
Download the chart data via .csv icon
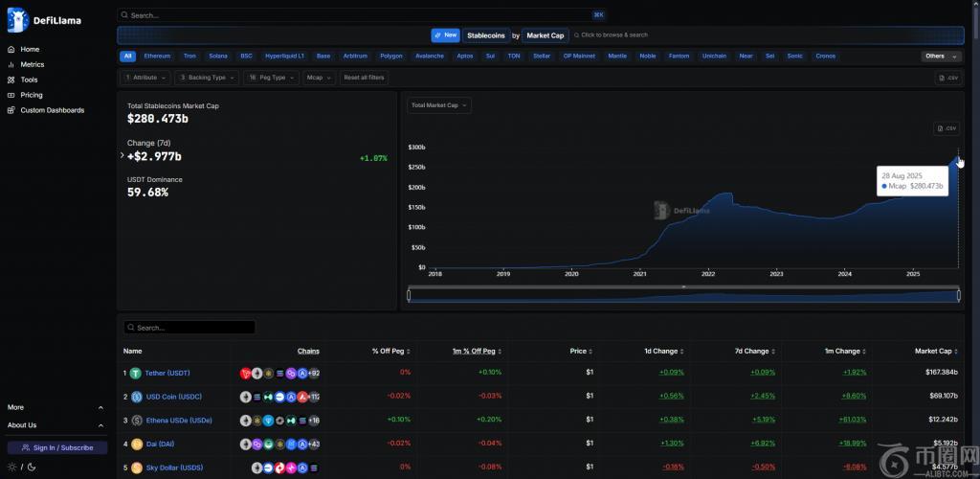[x=946, y=128]
